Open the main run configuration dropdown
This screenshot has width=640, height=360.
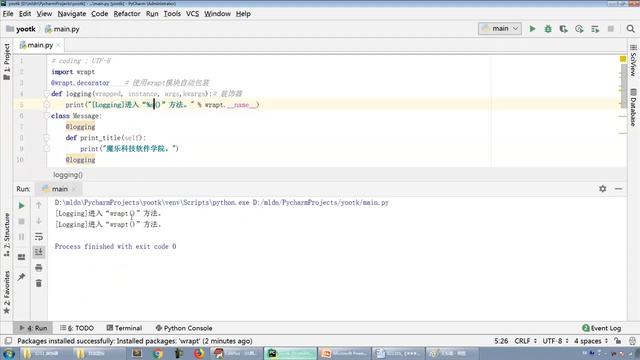pyautogui.click(x=500, y=29)
